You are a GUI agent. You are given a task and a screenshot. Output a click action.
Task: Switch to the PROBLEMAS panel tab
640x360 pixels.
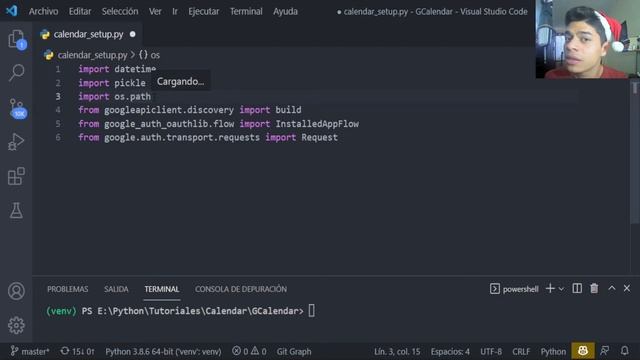point(67,289)
